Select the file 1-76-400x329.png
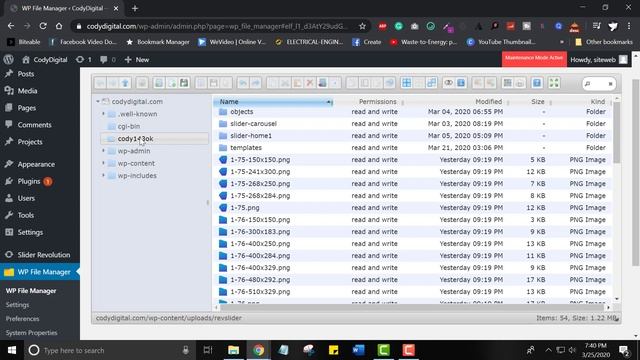640x360 pixels. point(412,268)
